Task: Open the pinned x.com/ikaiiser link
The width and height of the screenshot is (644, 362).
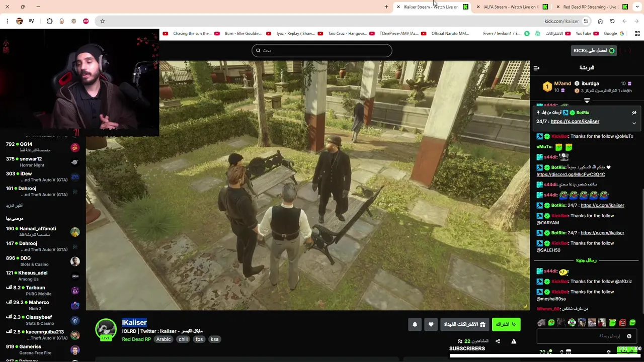Action: pos(575,122)
